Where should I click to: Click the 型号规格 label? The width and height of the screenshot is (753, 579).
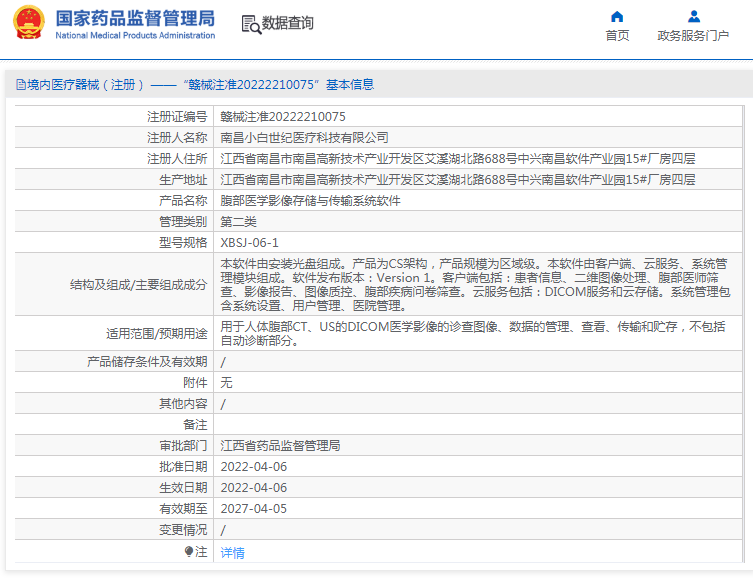click(183, 242)
